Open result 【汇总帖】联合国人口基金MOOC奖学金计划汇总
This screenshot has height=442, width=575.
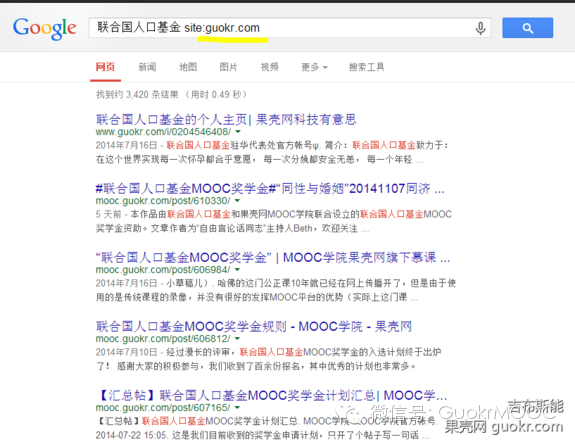[x=272, y=395]
